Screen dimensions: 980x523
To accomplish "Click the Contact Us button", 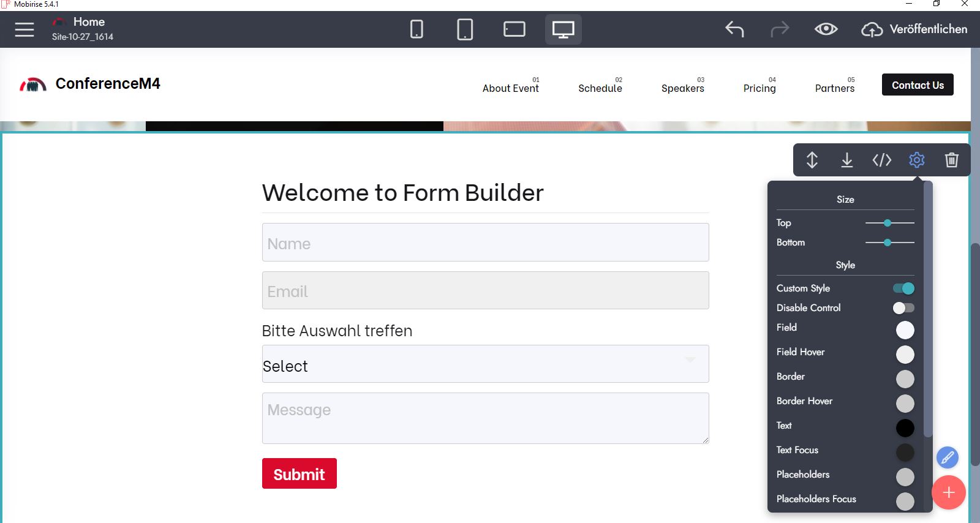I will tap(917, 85).
